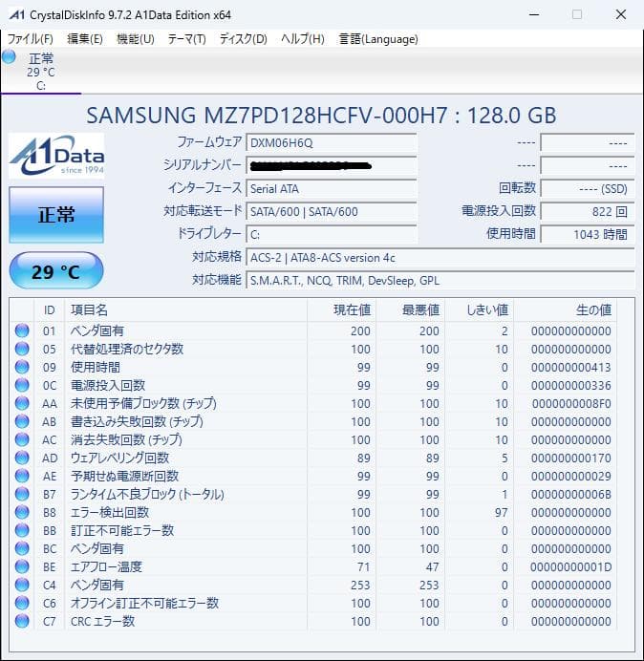Click the ID column header
The height and width of the screenshot is (661, 644).
pos(50,310)
